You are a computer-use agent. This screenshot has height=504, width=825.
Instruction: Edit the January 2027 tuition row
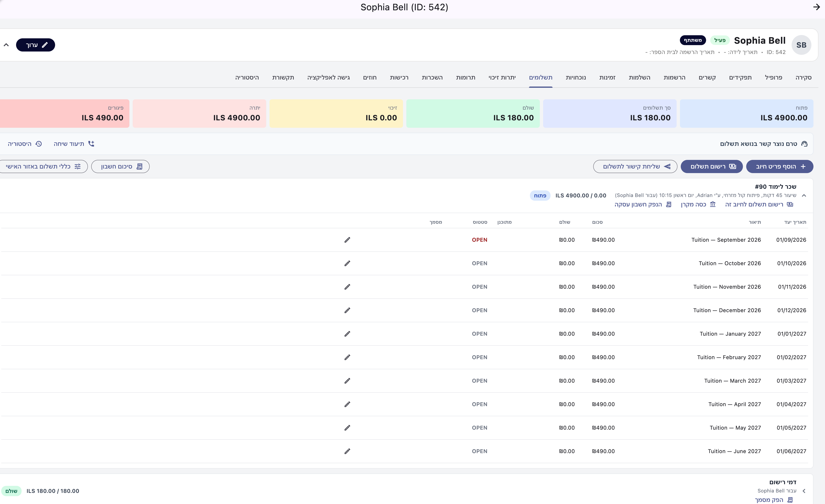coord(347,334)
